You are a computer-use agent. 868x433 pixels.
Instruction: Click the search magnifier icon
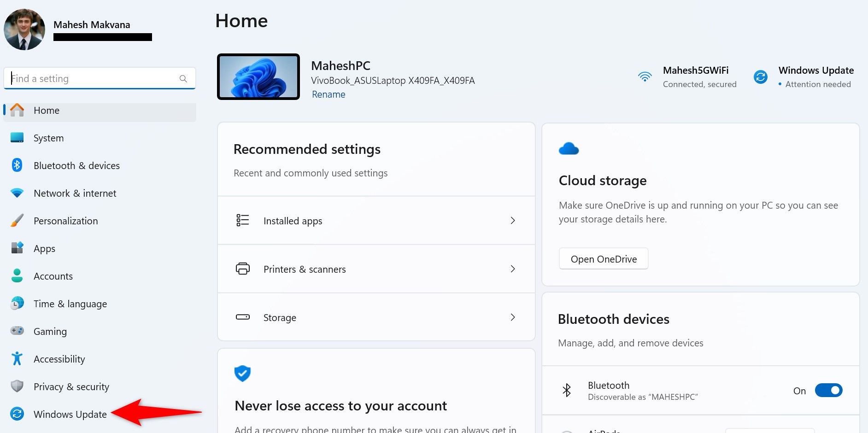(x=183, y=79)
